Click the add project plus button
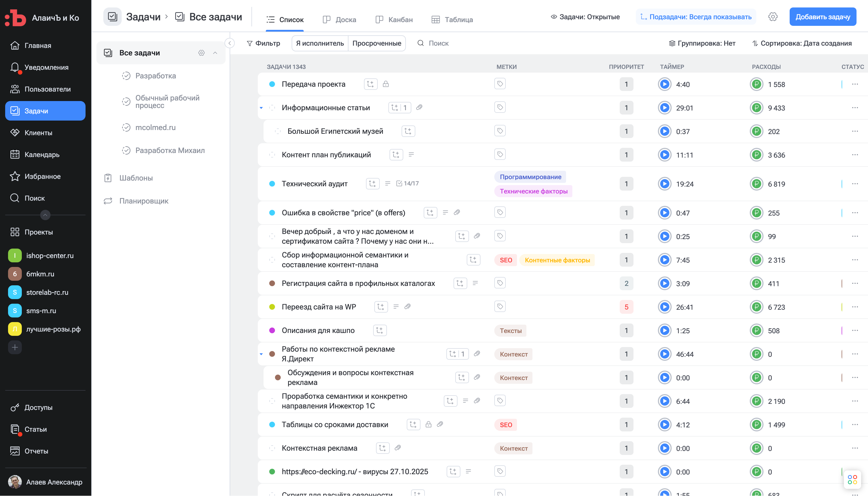 pyautogui.click(x=15, y=348)
